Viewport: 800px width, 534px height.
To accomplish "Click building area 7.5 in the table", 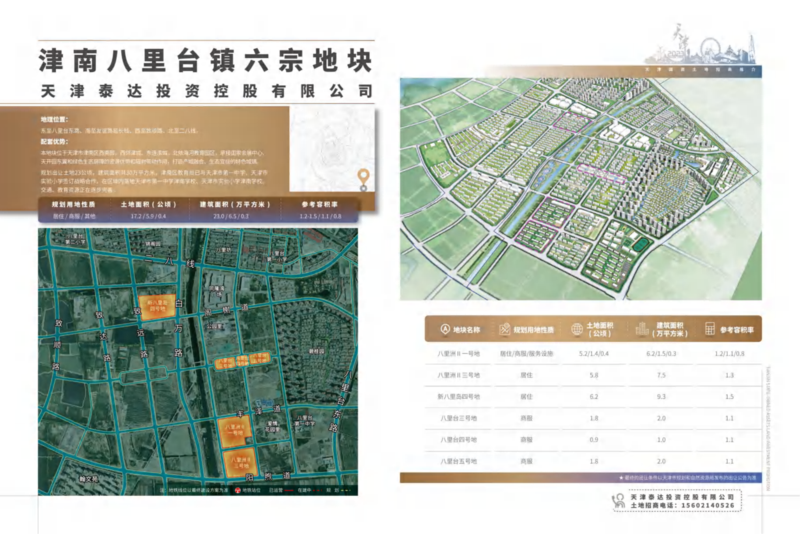I will coord(661,375).
